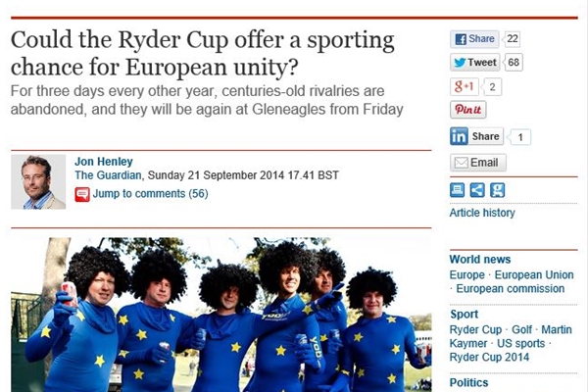Click the Email article button

tap(478, 163)
